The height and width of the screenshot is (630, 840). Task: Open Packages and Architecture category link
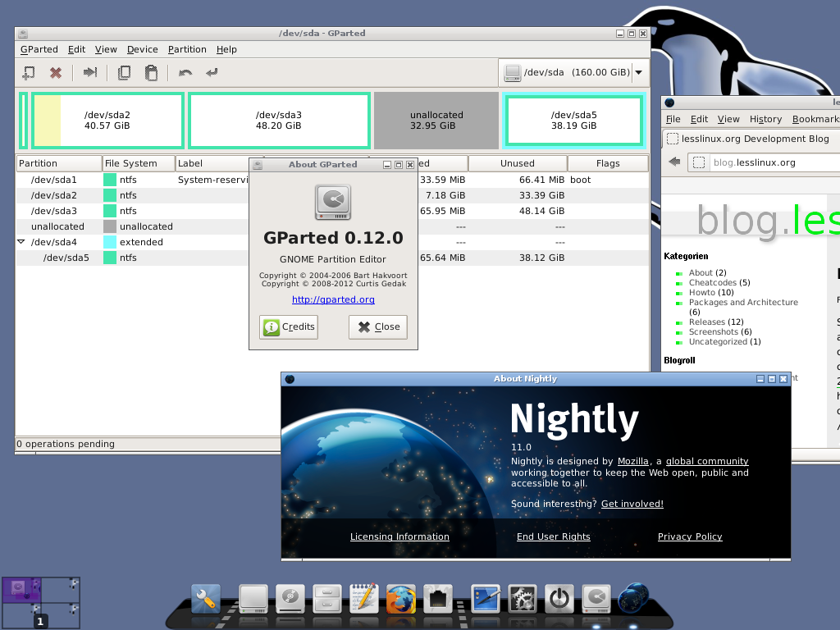(743, 302)
